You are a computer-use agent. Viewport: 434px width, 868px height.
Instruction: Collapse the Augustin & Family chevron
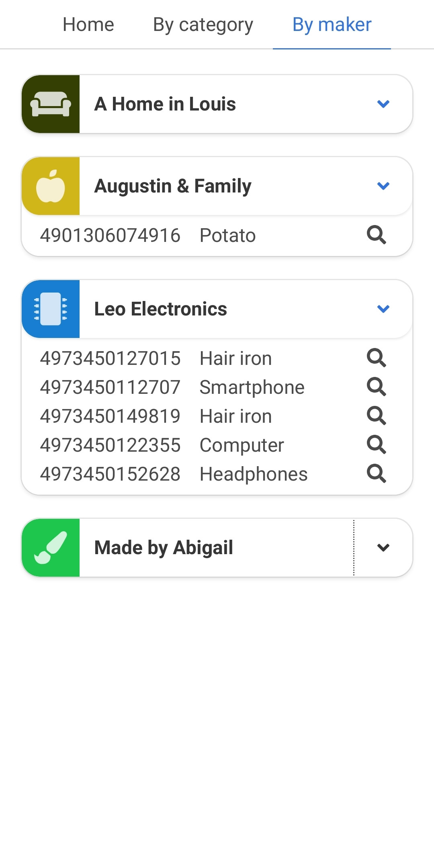pos(383,186)
